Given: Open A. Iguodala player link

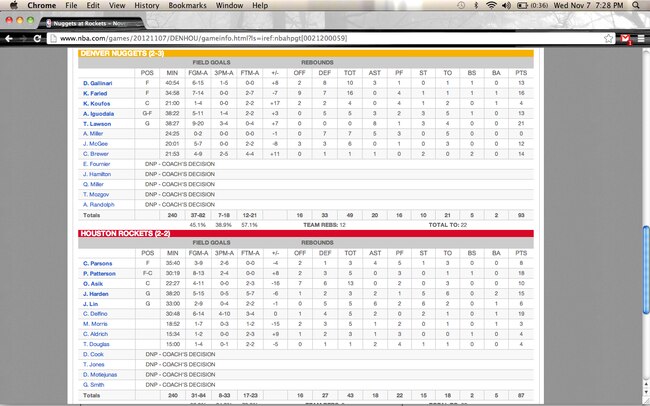Looking at the screenshot, I should [98, 114].
